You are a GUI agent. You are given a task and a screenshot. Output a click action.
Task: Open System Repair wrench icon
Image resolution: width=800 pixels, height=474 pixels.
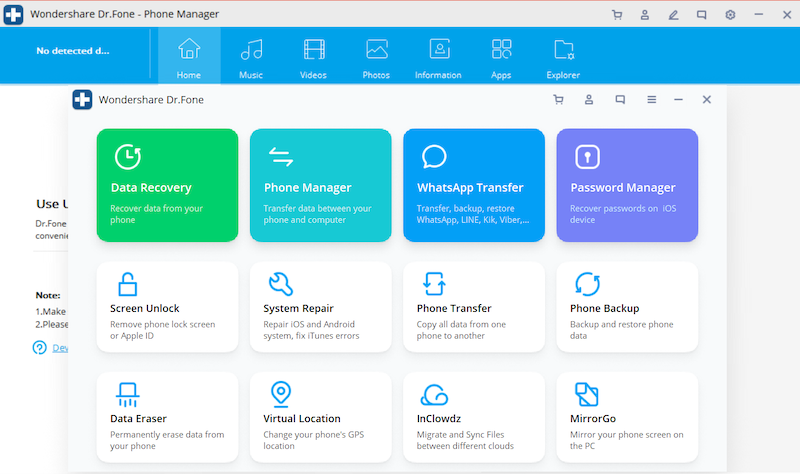click(281, 284)
